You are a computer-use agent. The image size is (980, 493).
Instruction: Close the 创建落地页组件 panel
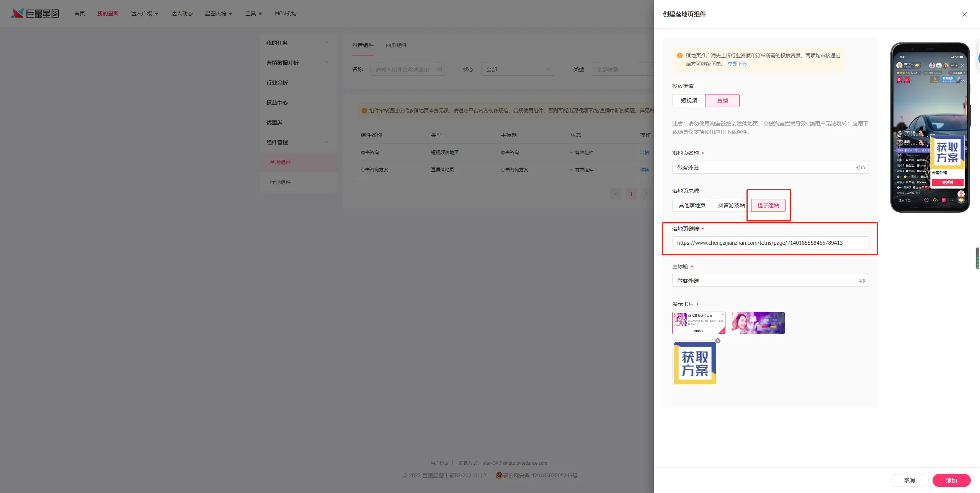(x=964, y=15)
